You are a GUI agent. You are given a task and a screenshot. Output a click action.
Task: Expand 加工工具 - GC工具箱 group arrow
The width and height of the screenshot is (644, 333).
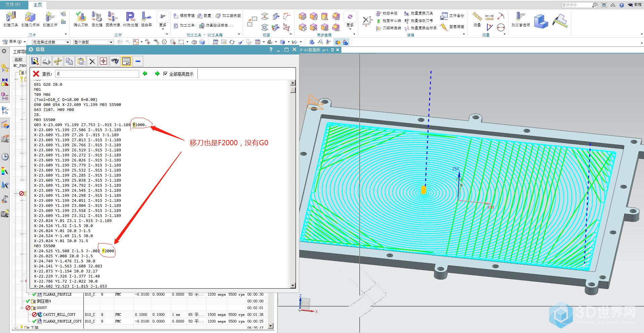pyautogui.click(x=239, y=34)
